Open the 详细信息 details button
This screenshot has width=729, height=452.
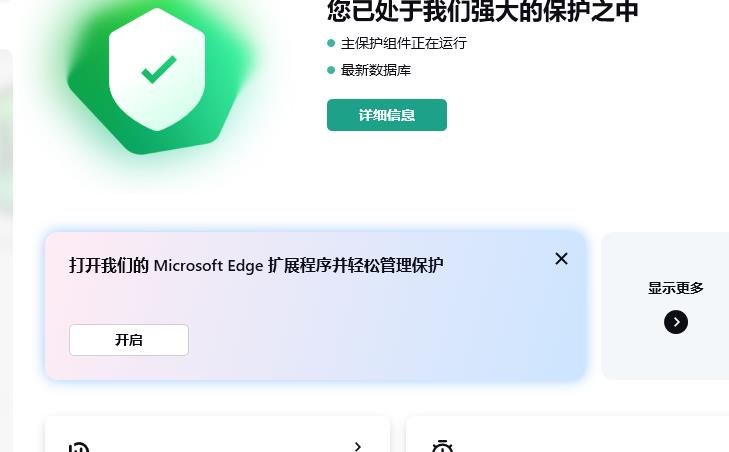(x=387, y=115)
